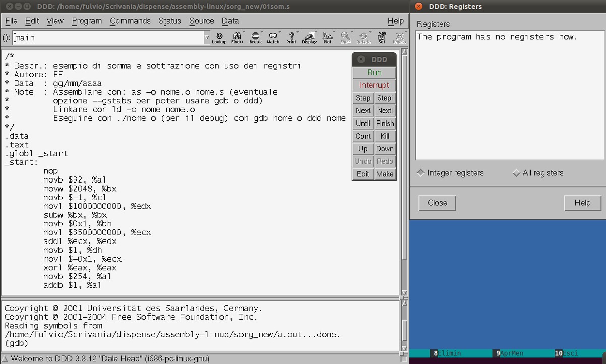
Task: Click the Plot graph icon
Action: point(328,38)
